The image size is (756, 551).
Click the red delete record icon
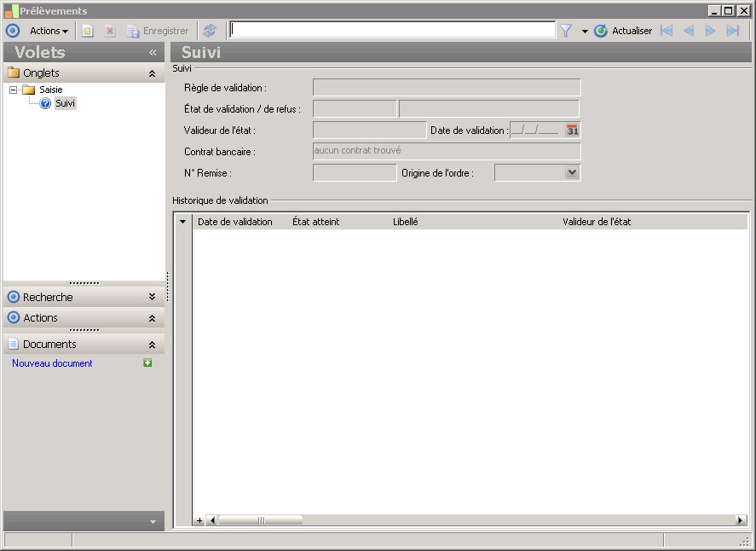pyautogui.click(x=109, y=31)
